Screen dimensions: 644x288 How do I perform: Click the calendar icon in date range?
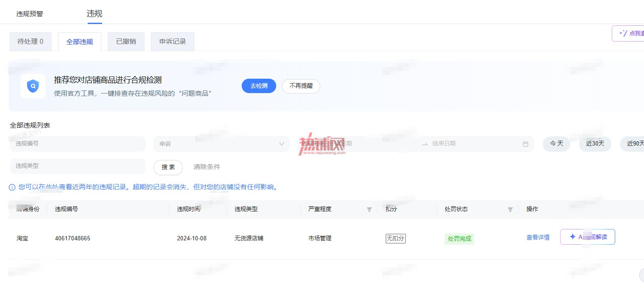click(525, 144)
